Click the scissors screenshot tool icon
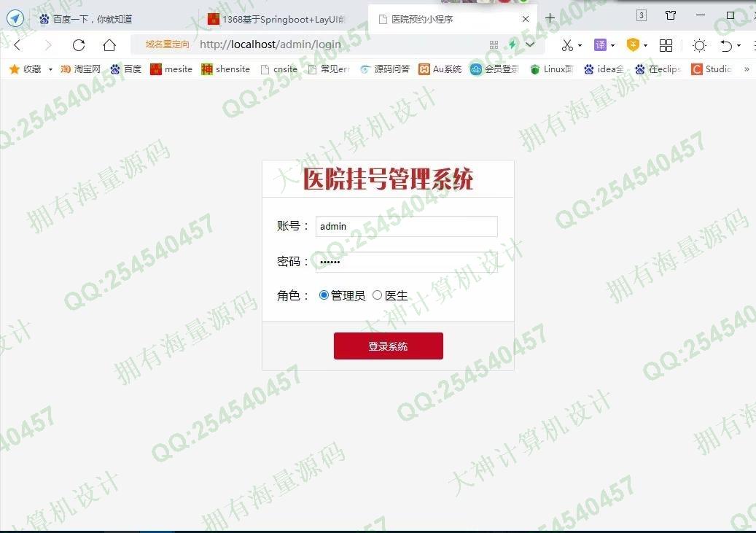756x533 pixels. coord(567,45)
